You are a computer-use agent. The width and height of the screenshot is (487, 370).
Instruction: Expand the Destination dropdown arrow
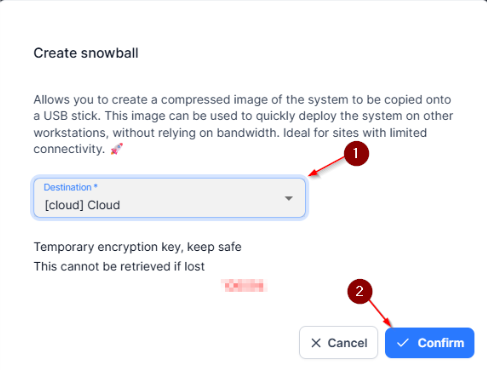(x=289, y=198)
